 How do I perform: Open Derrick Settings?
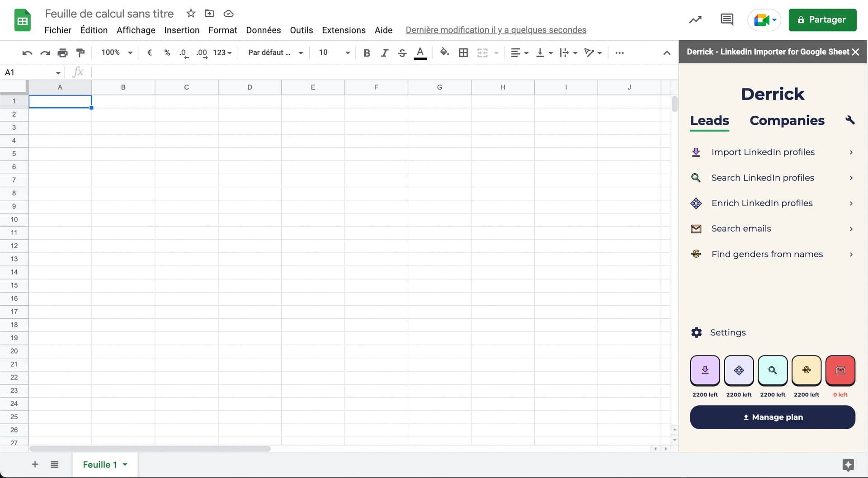(x=718, y=333)
